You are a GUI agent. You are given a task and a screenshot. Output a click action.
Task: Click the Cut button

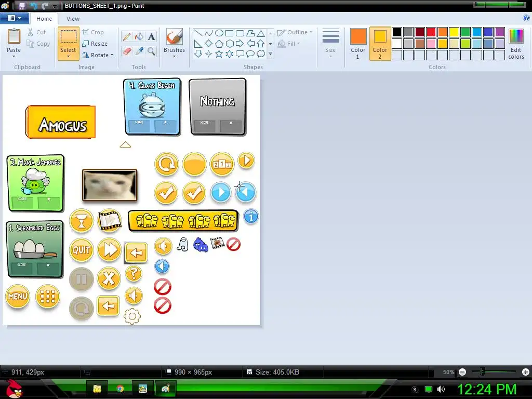pyautogui.click(x=37, y=32)
